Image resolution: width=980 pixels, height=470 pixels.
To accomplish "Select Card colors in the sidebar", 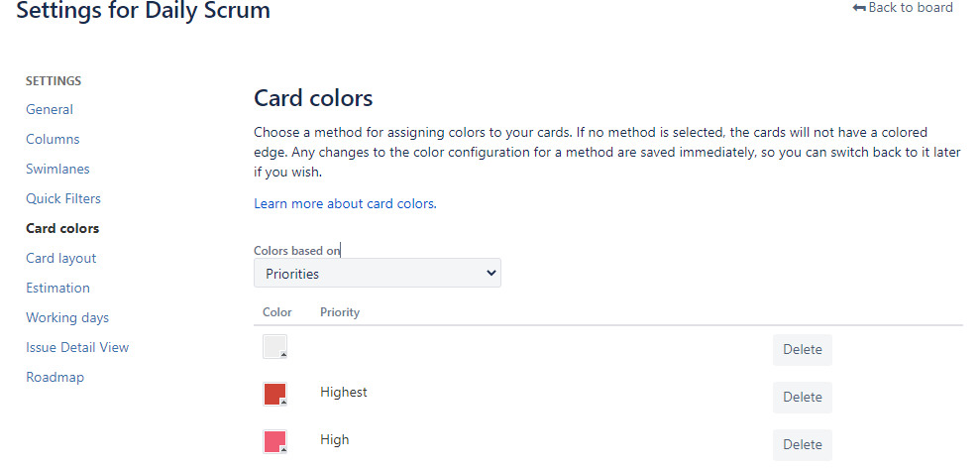I will (62, 228).
